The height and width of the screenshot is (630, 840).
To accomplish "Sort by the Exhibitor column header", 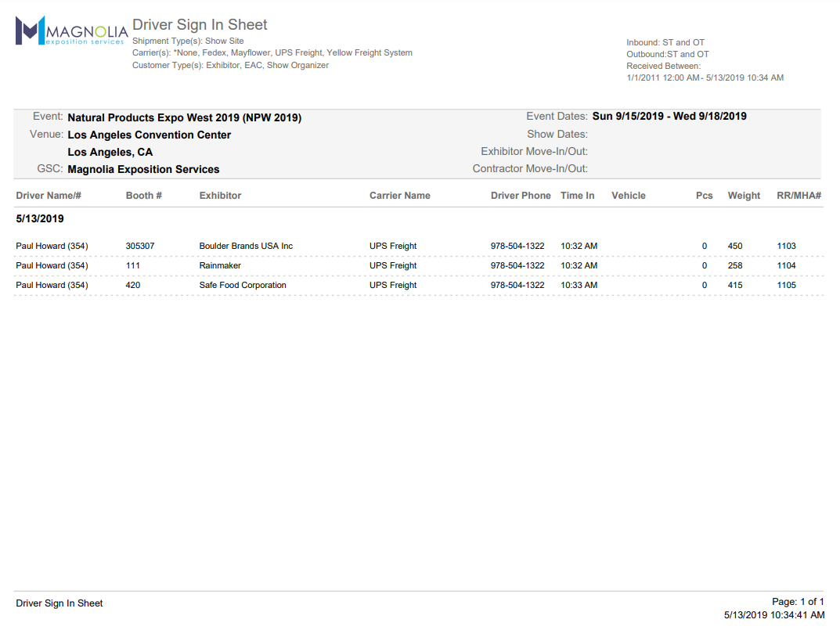I will 220,195.
